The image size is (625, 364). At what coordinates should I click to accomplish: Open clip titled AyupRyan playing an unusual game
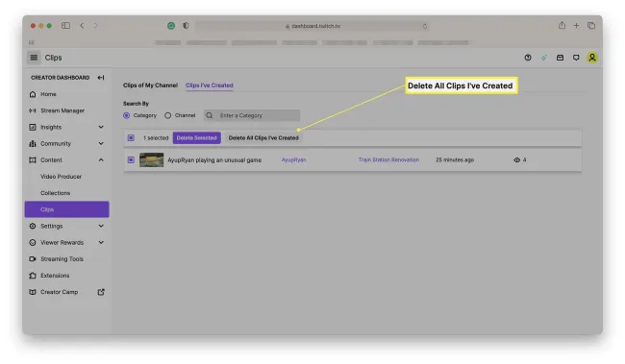pos(214,160)
